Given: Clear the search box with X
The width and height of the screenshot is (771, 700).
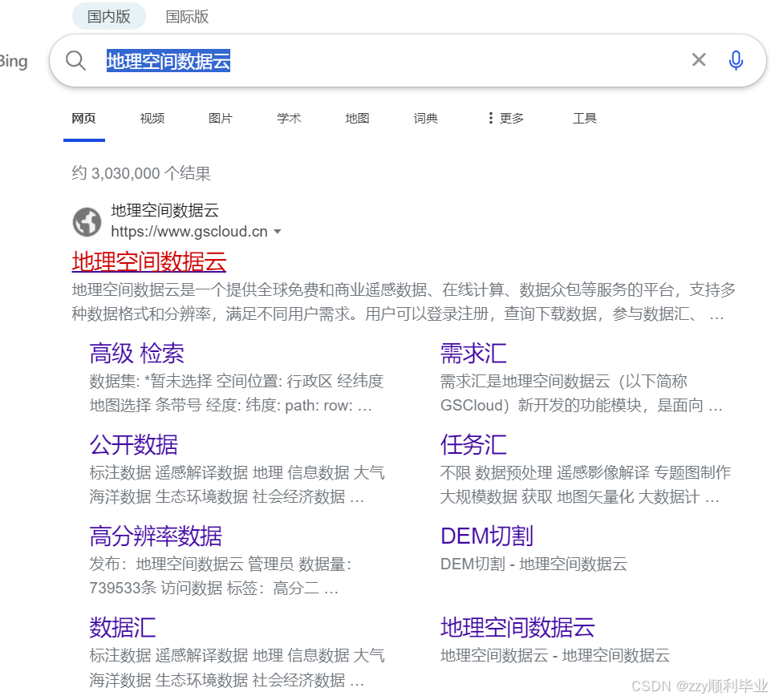Looking at the screenshot, I should [x=699, y=60].
